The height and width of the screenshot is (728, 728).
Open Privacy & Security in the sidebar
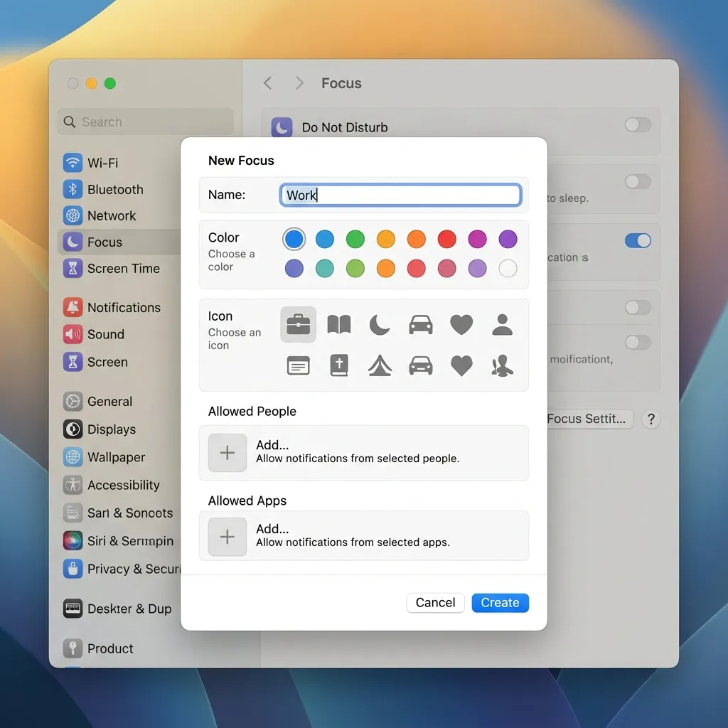[x=122, y=569]
